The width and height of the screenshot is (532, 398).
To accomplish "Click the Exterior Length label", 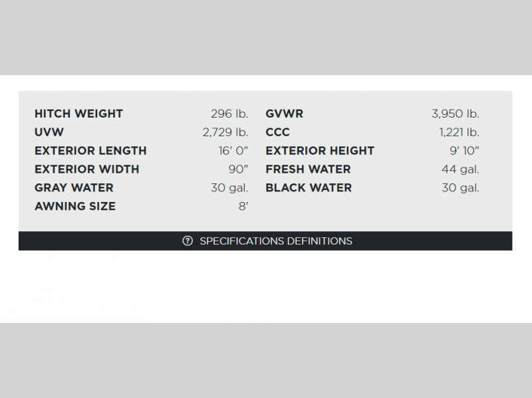I will 90,151.
